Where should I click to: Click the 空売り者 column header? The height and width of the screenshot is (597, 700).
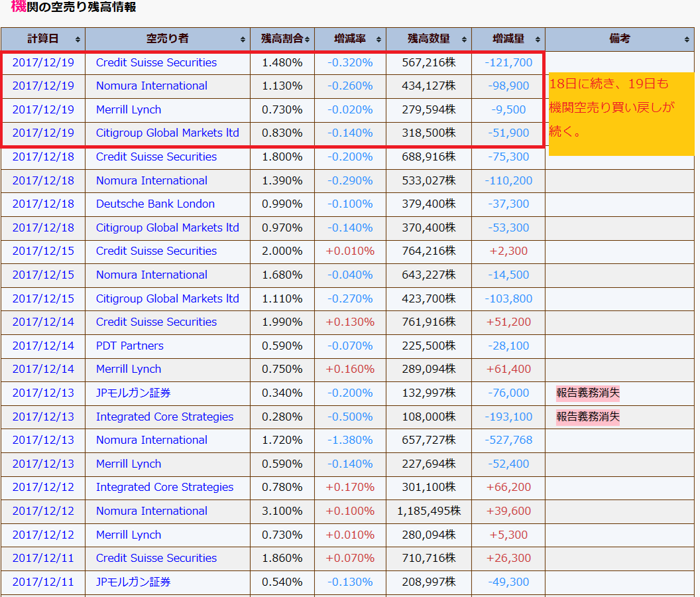[x=168, y=39]
